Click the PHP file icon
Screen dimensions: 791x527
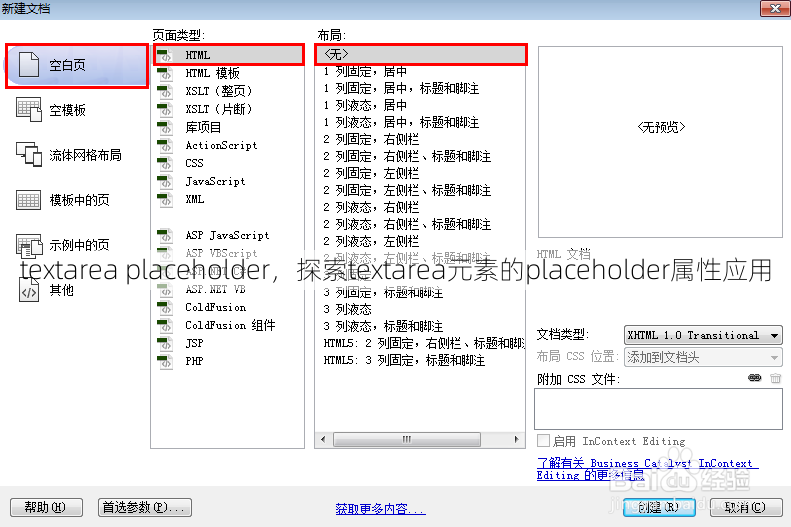pos(164,361)
